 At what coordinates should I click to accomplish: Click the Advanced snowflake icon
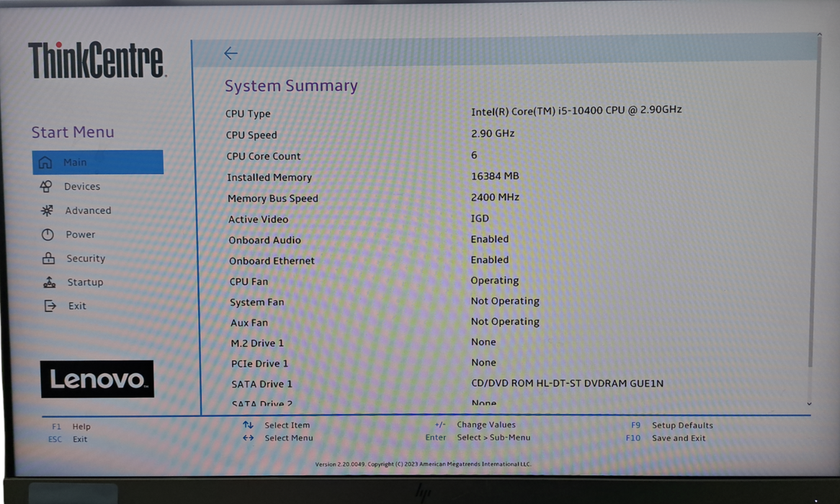(x=47, y=210)
